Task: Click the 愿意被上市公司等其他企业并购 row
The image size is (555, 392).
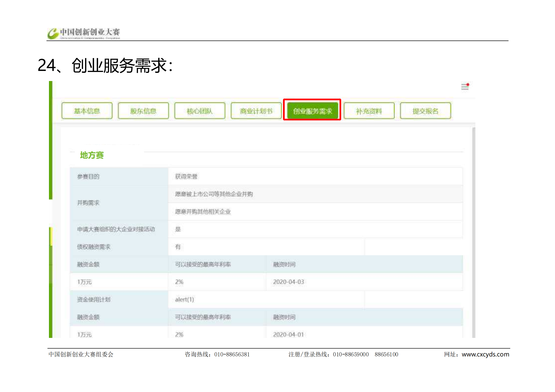Action: click(x=214, y=194)
